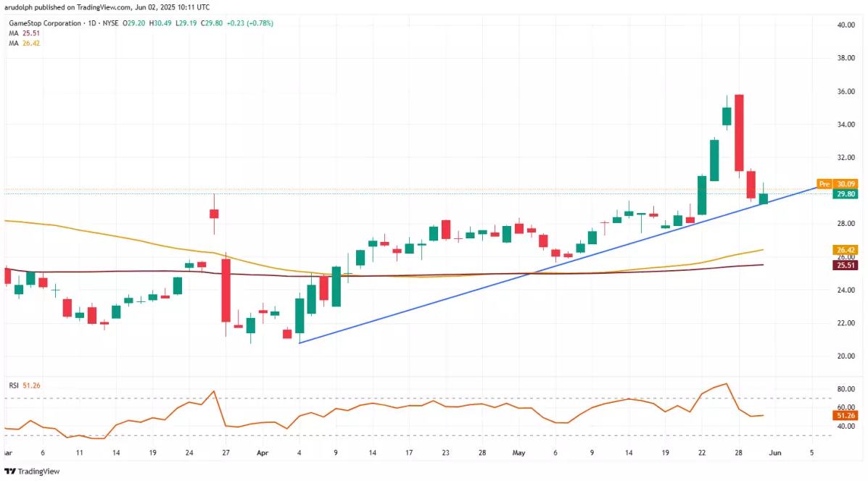Viewport: 868px width, 481px height.
Task: Select the RSI 51.26 indicator legend
Action: click(x=25, y=385)
